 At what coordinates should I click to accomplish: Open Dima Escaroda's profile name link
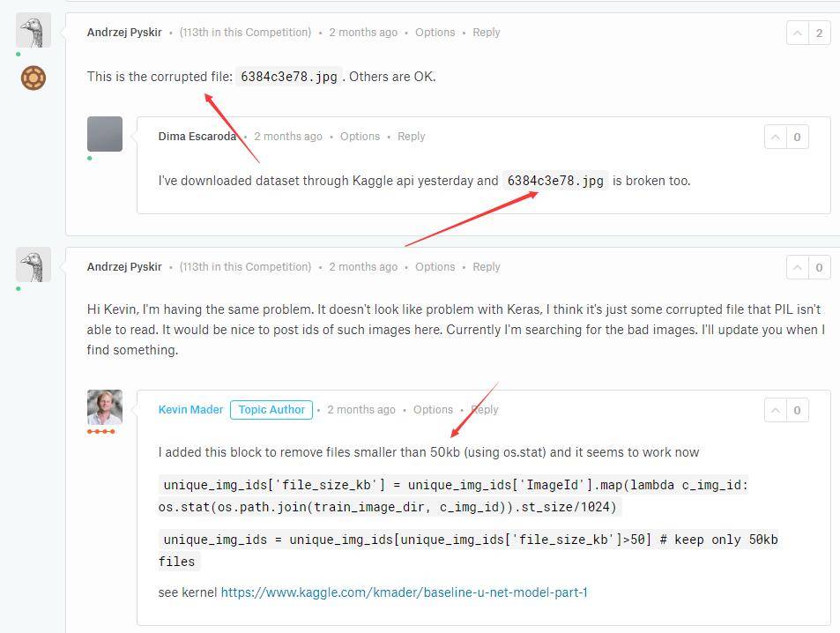197,136
